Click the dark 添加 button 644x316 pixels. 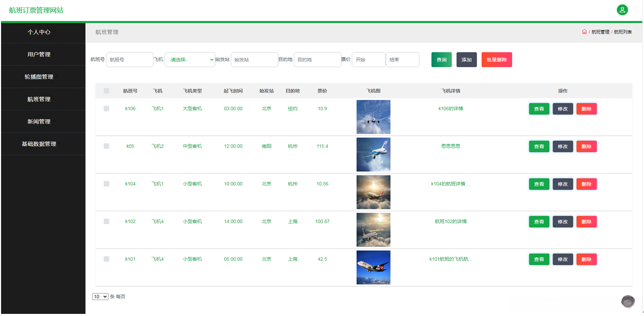pos(466,60)
